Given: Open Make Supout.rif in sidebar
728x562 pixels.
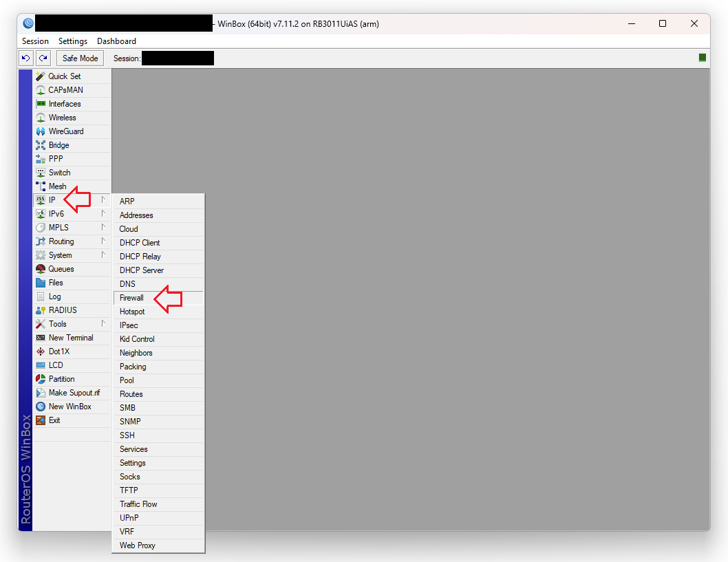Looking at the screenshot, I should (x=74, y=393).
